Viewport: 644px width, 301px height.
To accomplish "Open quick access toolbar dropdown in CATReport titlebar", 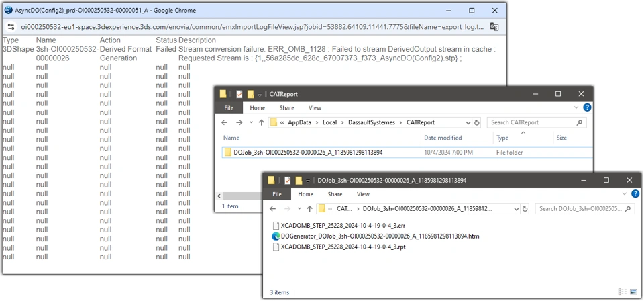I will (260, 95).
